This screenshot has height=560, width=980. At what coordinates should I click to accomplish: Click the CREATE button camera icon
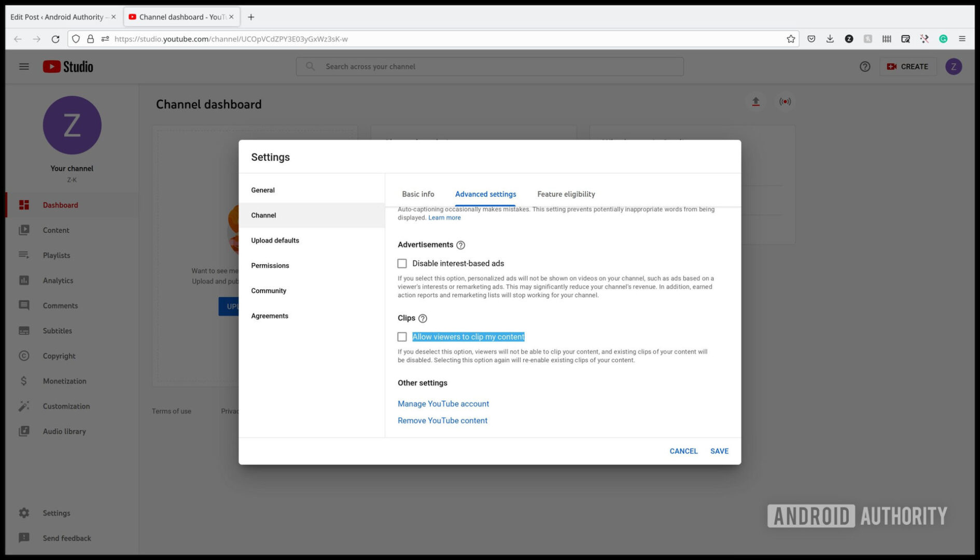[892, 66]
